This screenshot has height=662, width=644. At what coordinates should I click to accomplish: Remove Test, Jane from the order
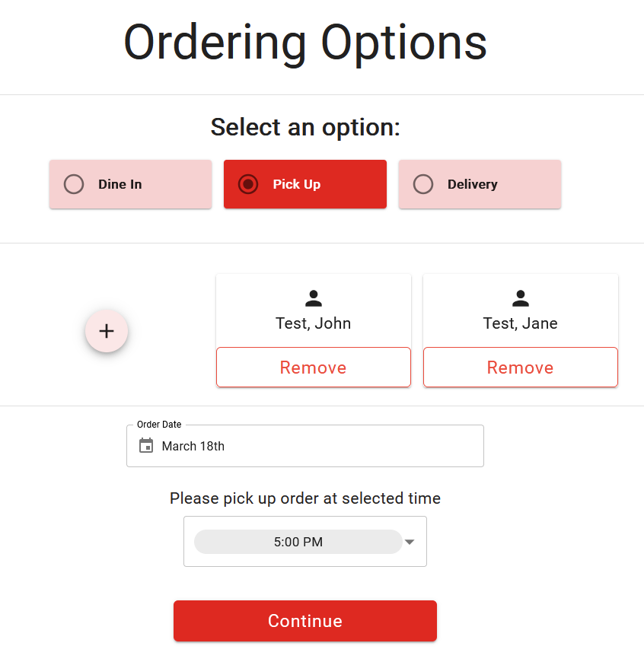(x=520, y=368)
